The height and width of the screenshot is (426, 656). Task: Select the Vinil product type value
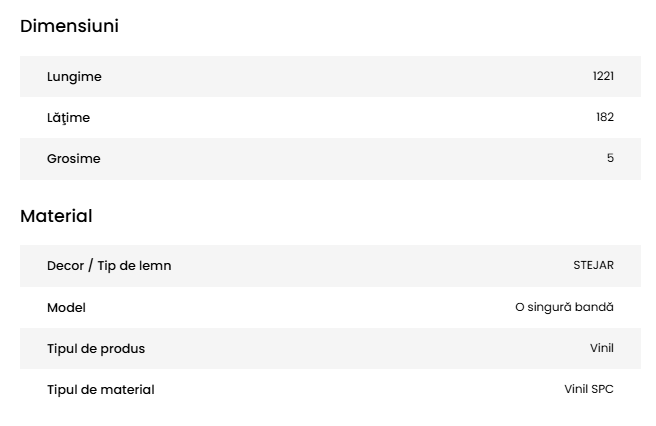coord(602,349)
